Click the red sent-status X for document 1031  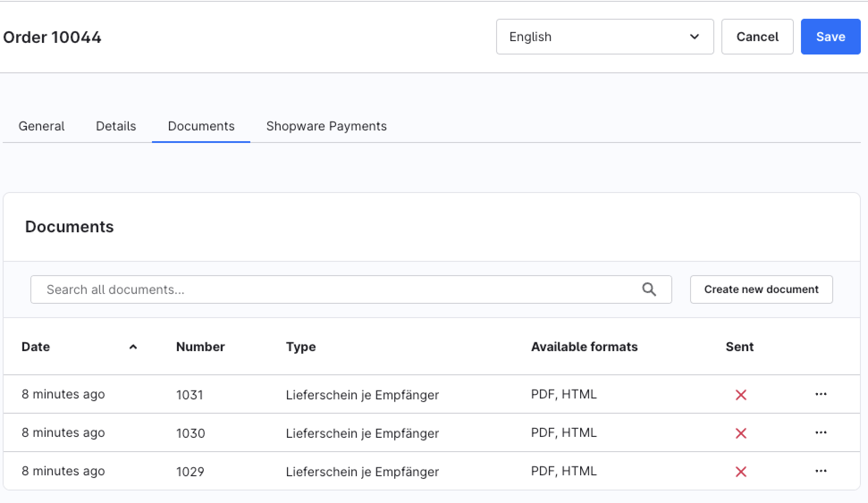point(741,394)
